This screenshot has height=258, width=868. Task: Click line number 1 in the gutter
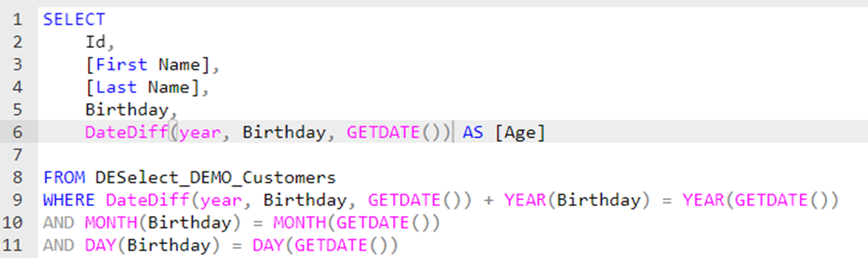tap(18, 20)
